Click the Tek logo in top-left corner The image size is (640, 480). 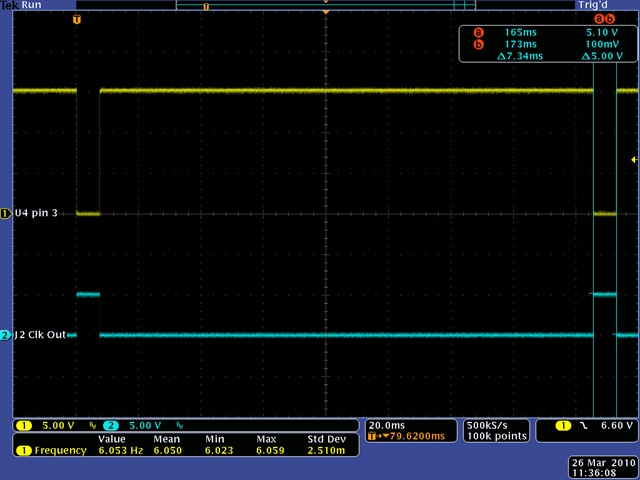(9, 5)
